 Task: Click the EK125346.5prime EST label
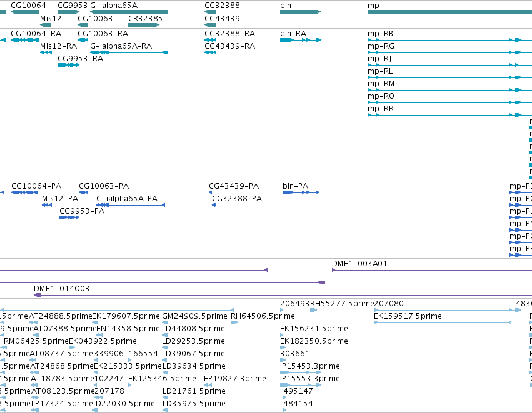162,379
